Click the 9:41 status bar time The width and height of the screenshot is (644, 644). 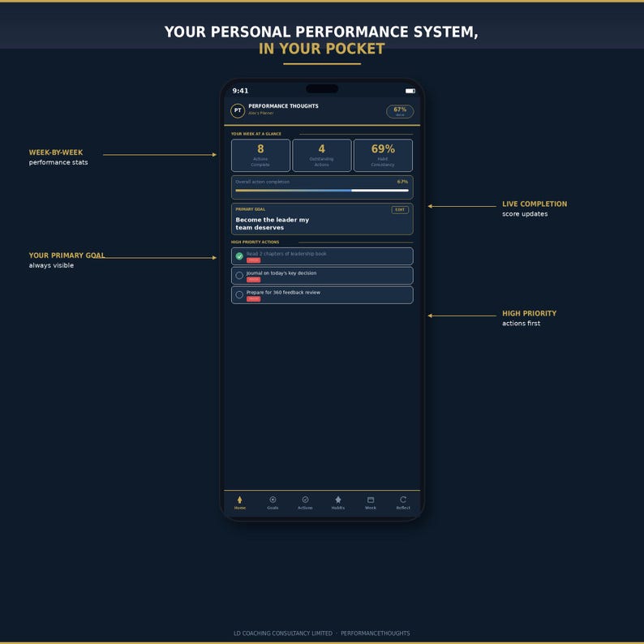[240, 91]
